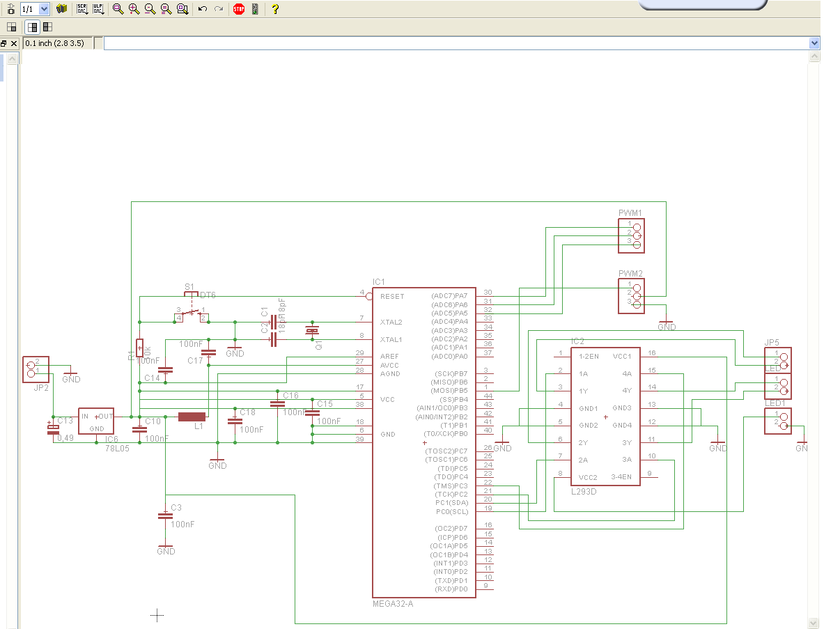Expand the command line history dropdown
The width and height of the screenshot is (840, 629).
(x=814, y=43)
